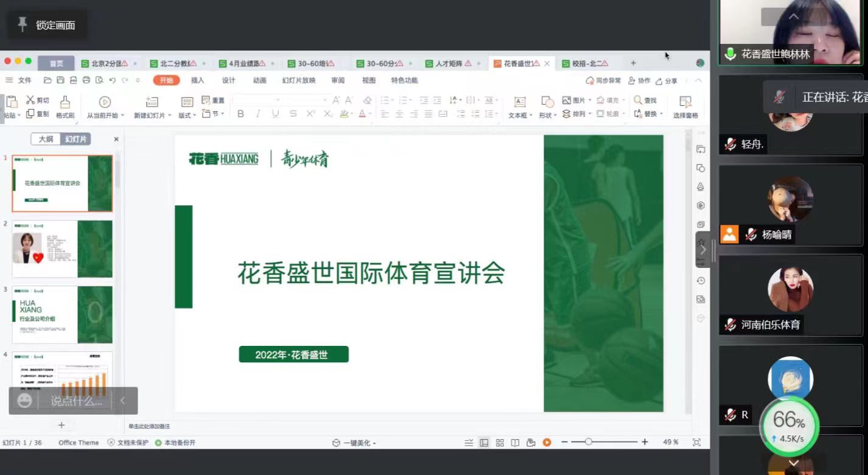Click the Cut (剪切) scissors icon
The height and width of the screenshot is (475, 868).
30,100
